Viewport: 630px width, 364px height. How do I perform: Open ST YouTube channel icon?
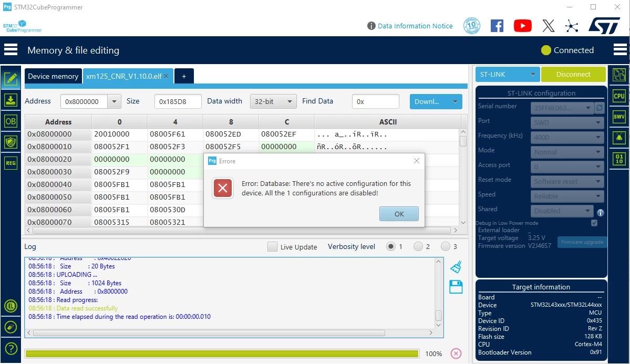522,26
